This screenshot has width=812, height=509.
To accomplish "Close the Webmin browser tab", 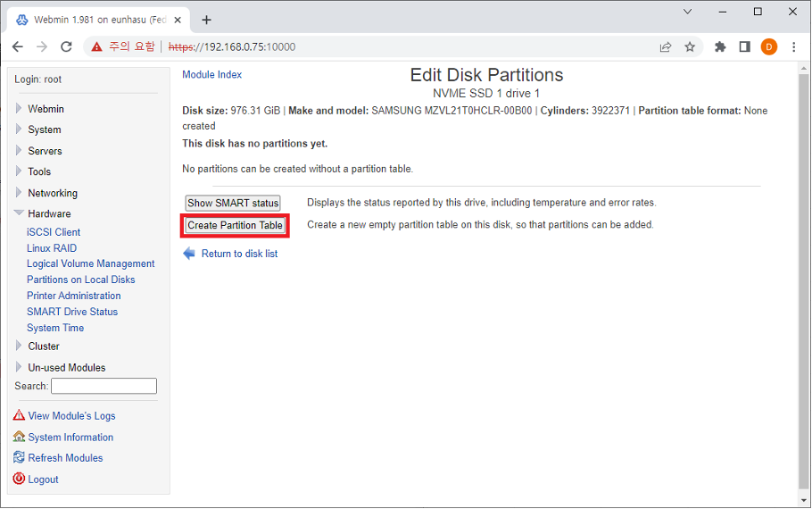I will tap(177, 20).
